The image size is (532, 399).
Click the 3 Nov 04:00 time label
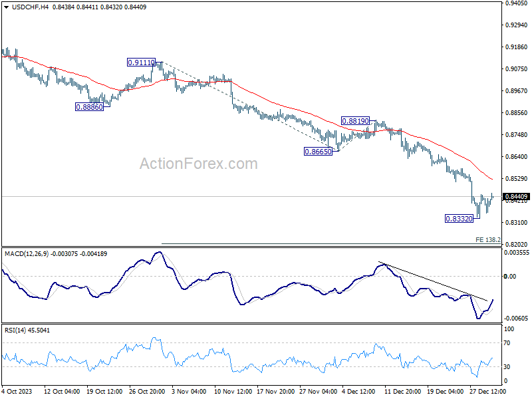tap(189, 392)
